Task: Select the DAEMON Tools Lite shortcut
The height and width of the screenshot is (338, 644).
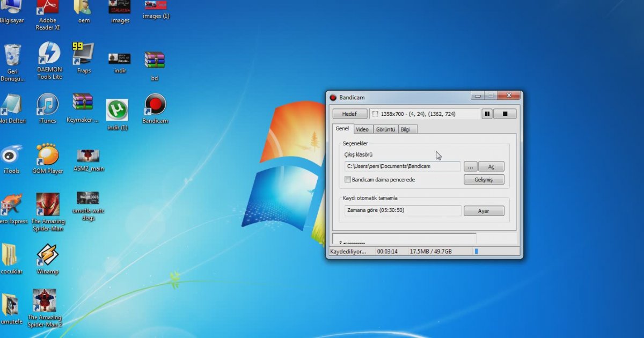Action: pyautogui.click(x=49, y=61)
